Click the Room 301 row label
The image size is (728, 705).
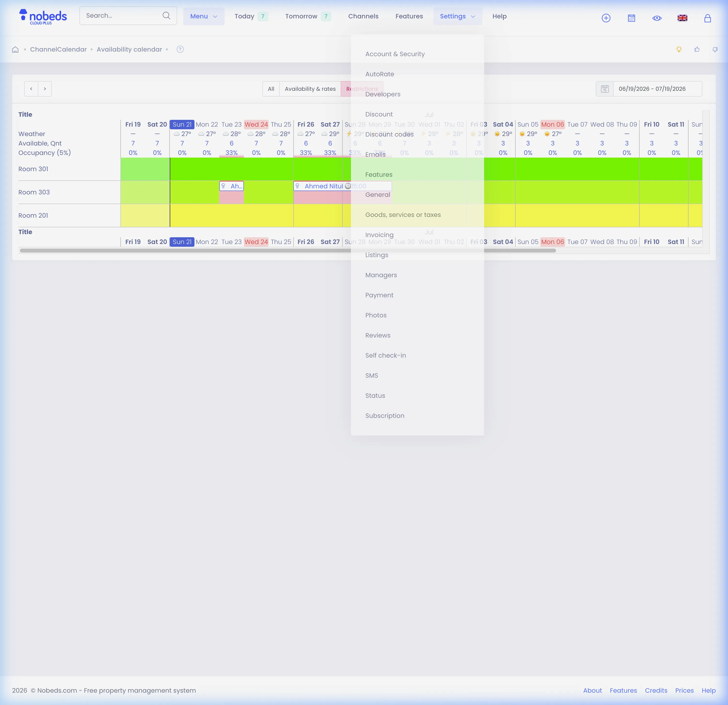tap(33, 169)
